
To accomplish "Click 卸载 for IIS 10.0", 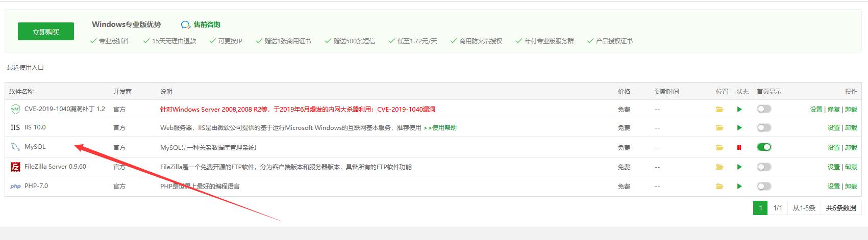I will click(851, 128).
